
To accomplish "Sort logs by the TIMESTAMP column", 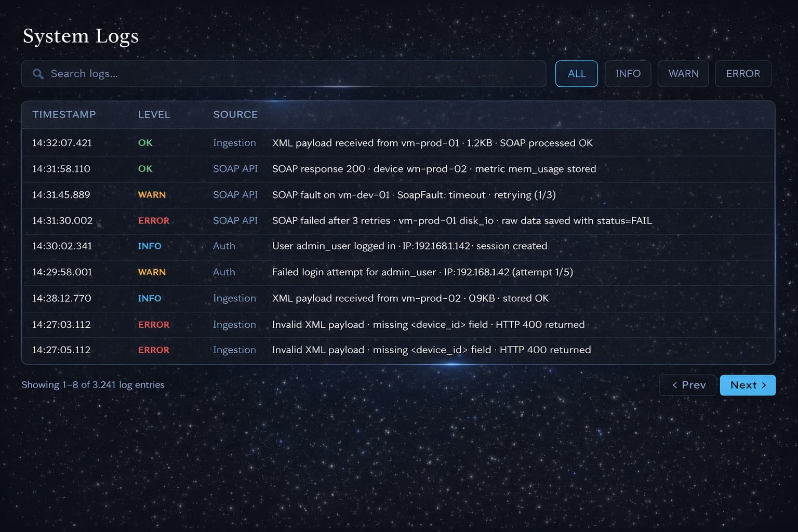I will point(64,115).
